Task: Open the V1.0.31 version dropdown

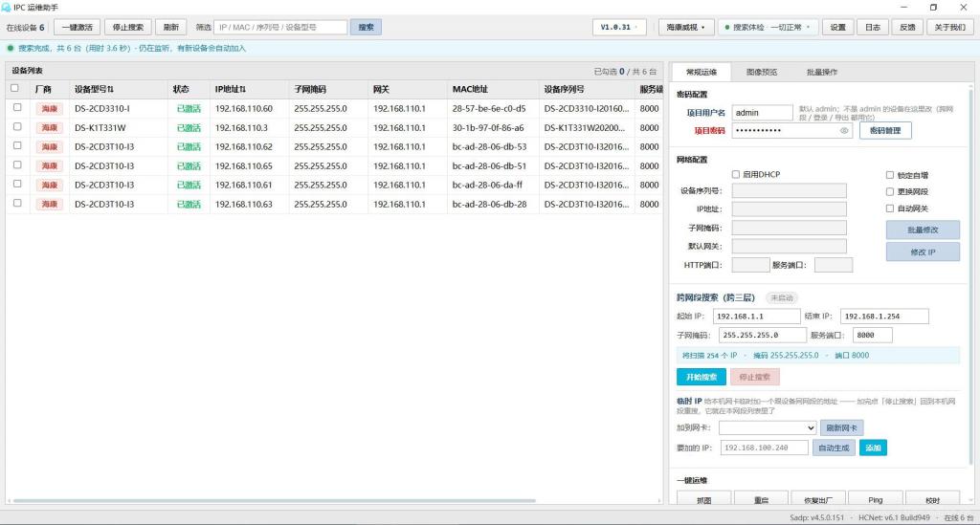Action: [619, 28]
